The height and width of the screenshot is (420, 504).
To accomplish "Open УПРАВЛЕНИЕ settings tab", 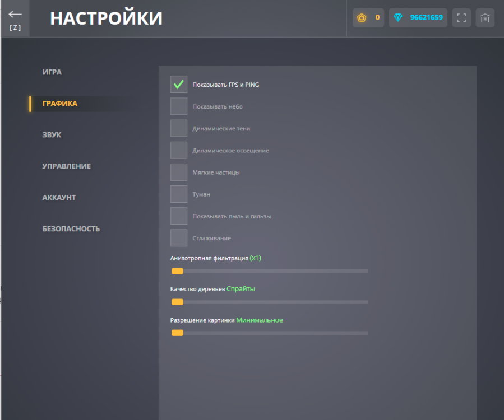I will 67,166.
